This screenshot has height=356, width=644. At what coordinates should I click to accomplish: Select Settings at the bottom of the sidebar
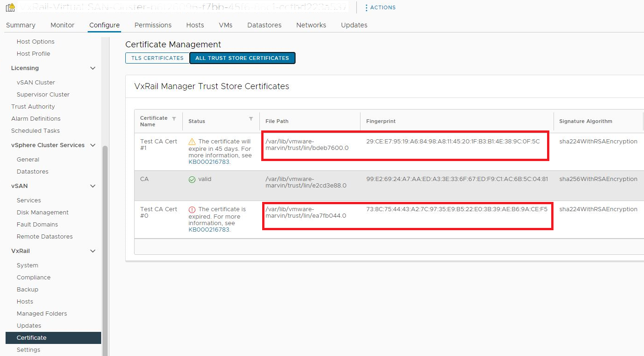[28, 350]
